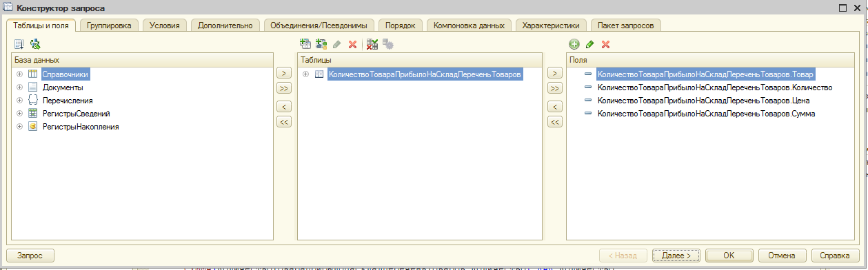The image size is (868, 270).
Task: Select the field ending in .Сумма
Action: 707,114
